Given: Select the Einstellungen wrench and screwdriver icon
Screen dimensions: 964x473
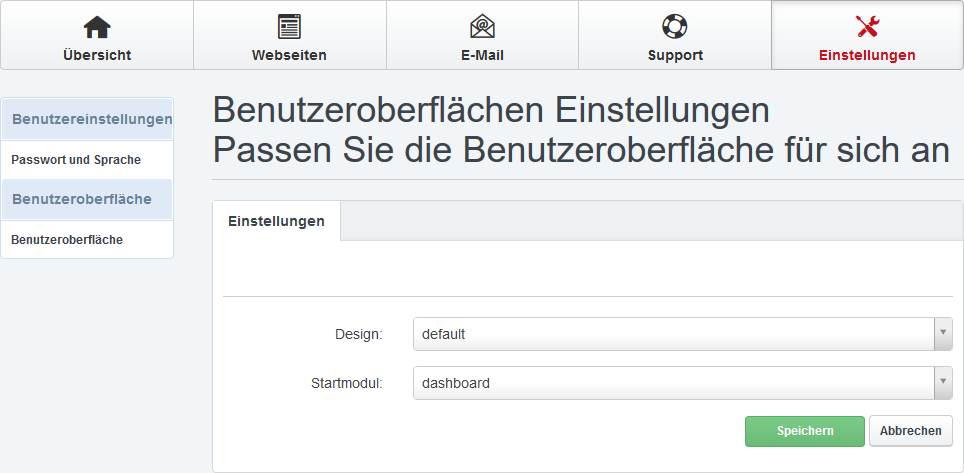Looking at the screenshot, I should (867, 27).
